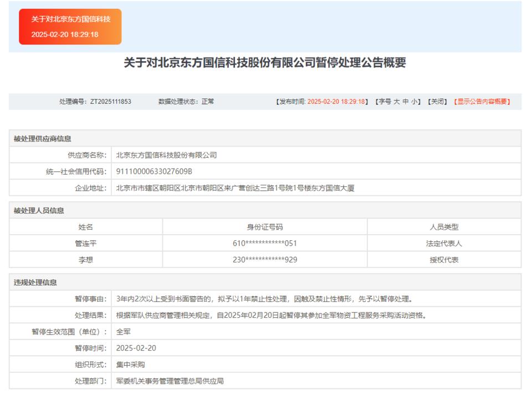Viewport: 532px width, 400px height.
Task: Click the person name 李想
Action: point(86,260)
